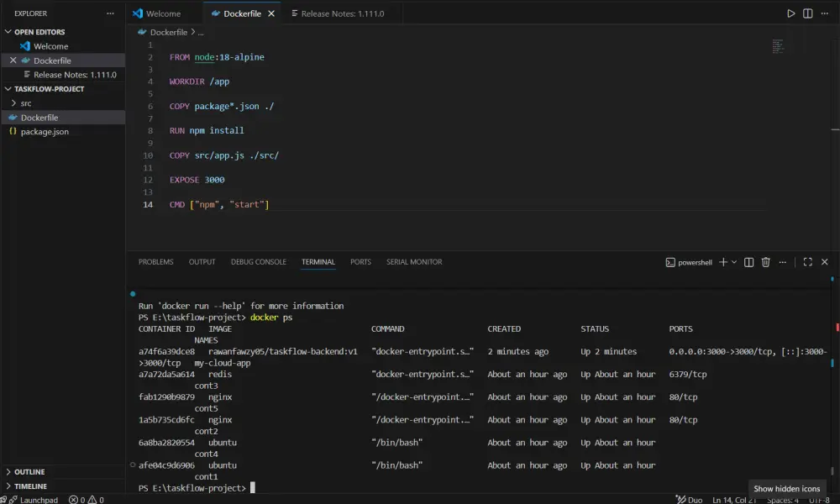Click the powershell terminal profile icon
Image resolution: width=840 pixels, height=504 pixels.
tap(670, 262)
